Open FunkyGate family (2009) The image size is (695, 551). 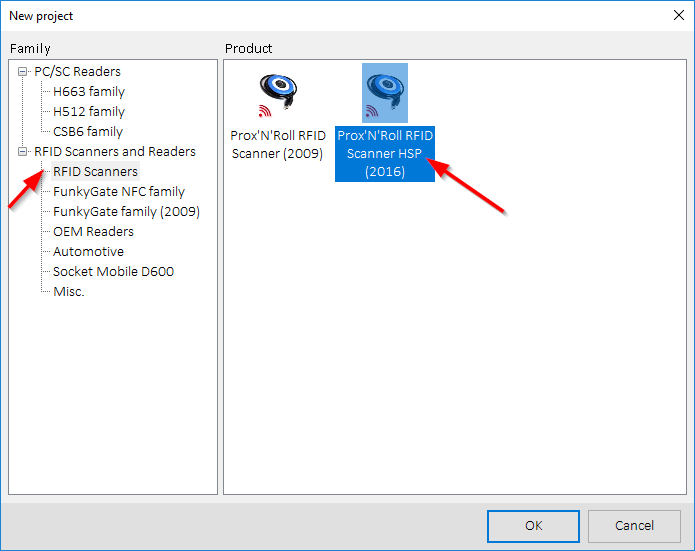[x=126, y=211]
